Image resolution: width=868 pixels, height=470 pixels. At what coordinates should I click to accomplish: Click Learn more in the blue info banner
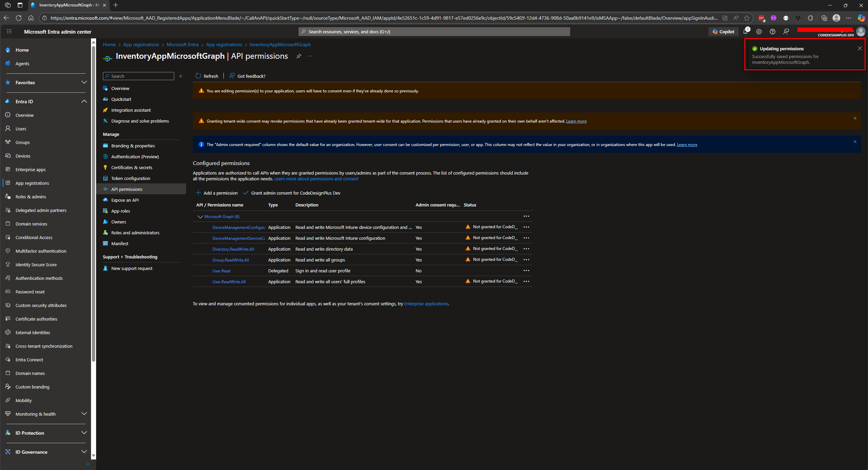(x=687, y=145)
